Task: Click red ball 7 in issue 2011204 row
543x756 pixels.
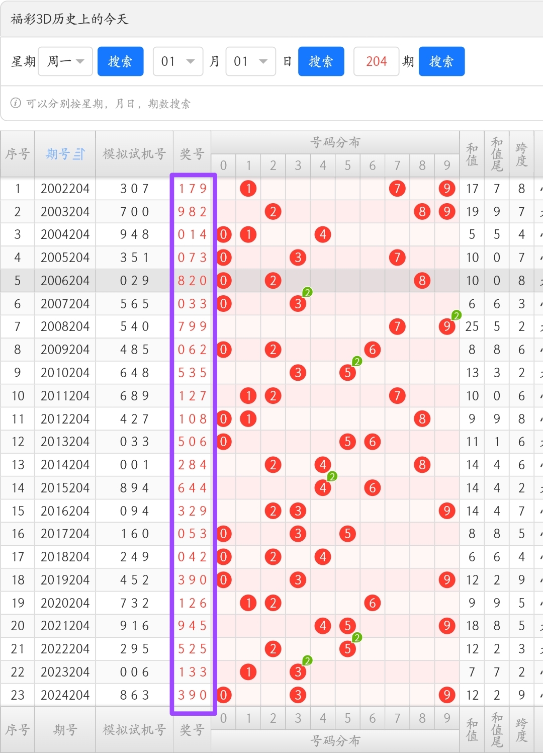Action: [397, 396]
